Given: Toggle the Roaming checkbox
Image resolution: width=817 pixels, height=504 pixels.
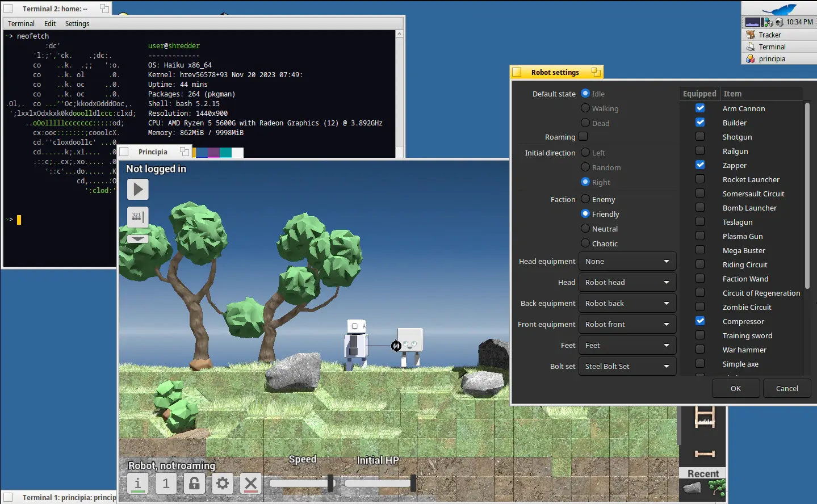Looking at the screenshot, I should pos(583,136).
